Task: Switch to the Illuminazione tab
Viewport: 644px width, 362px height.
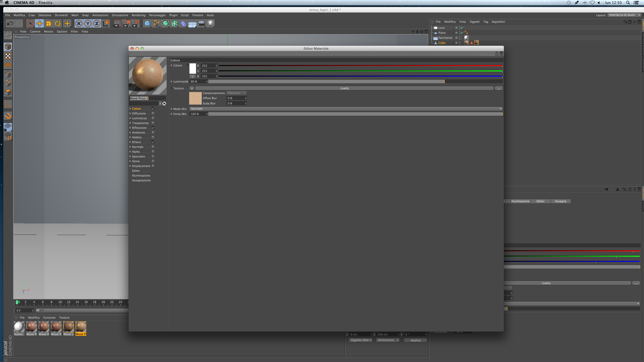Action: 520,201
